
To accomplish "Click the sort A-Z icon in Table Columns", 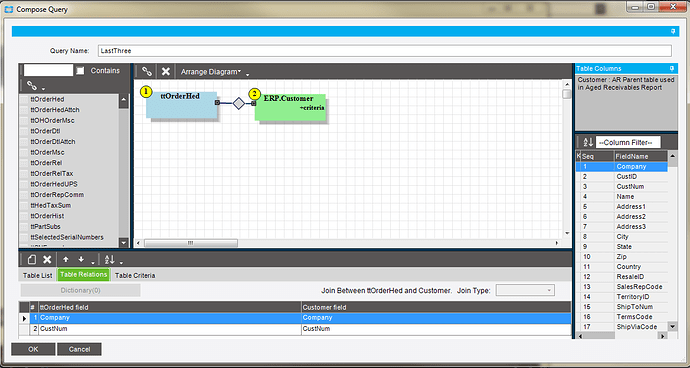I will 588,142.
